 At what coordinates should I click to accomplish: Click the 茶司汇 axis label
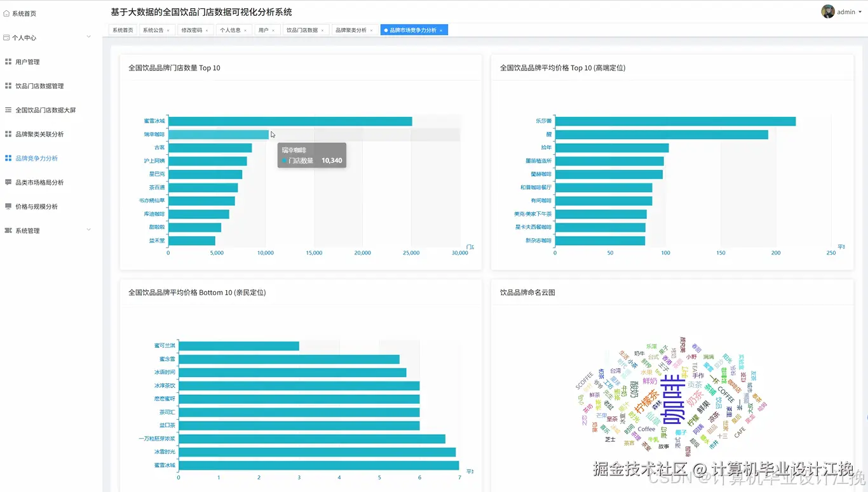(x=167, y=412)
